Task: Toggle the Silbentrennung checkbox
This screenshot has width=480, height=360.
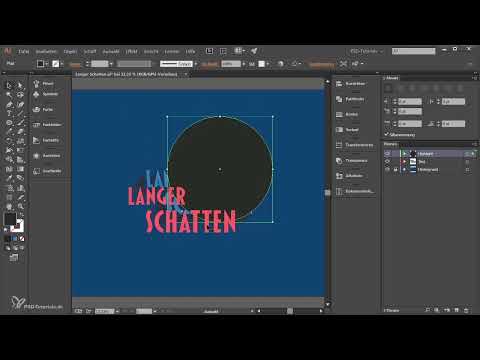Action: tap(387, 135)
